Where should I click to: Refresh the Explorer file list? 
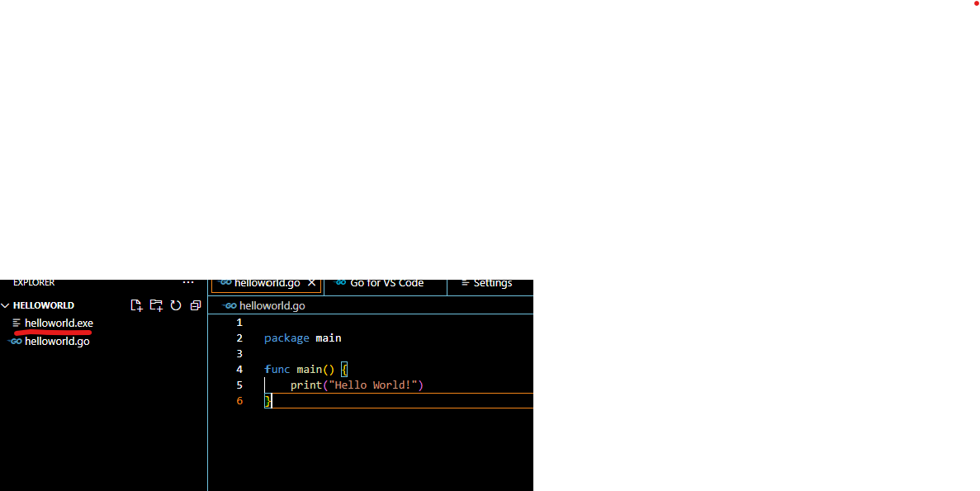tap(176, 305)
